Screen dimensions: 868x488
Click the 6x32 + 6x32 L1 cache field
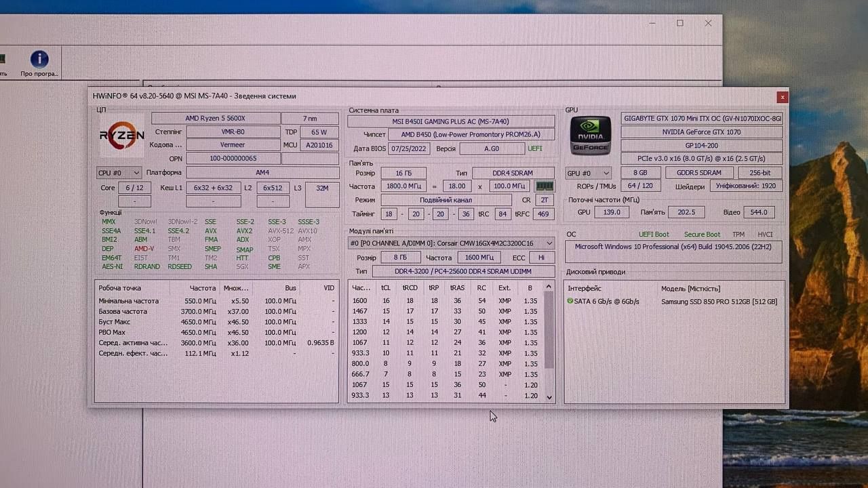tap(213, 188)
